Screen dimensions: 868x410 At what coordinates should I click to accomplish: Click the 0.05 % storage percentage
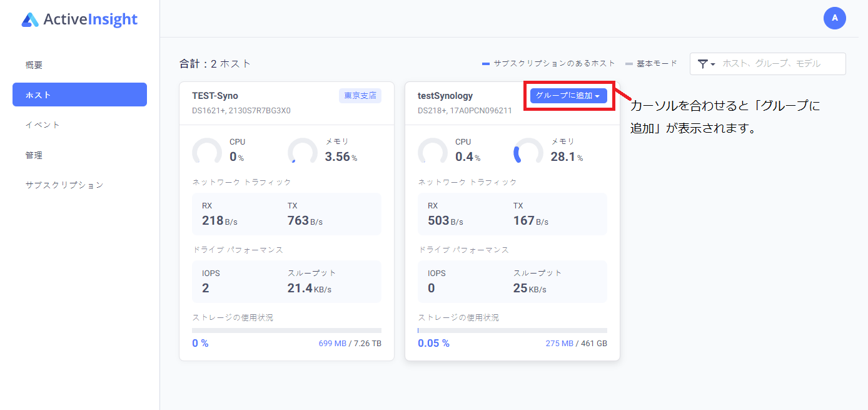[433, 344]
